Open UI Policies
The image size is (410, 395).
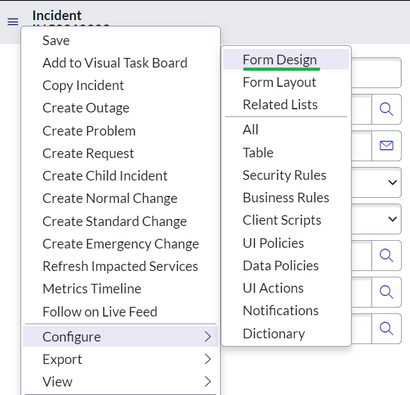tap(273, 243)
